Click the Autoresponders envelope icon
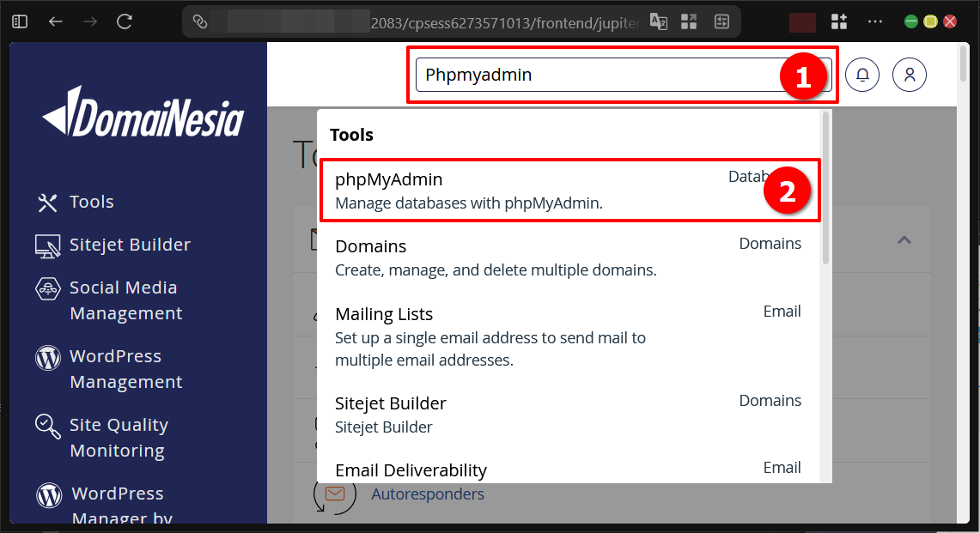 point(334,494)
